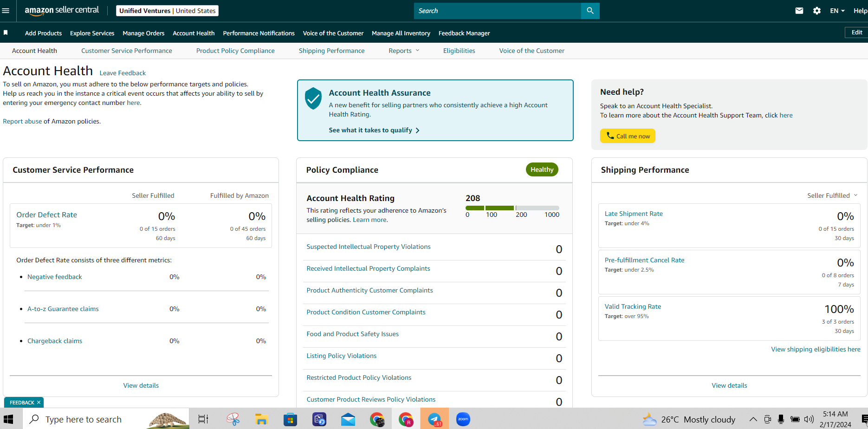This screenshot has height=429, width=868.
Task: Click the Report abuse link
Action: point(22,121)
